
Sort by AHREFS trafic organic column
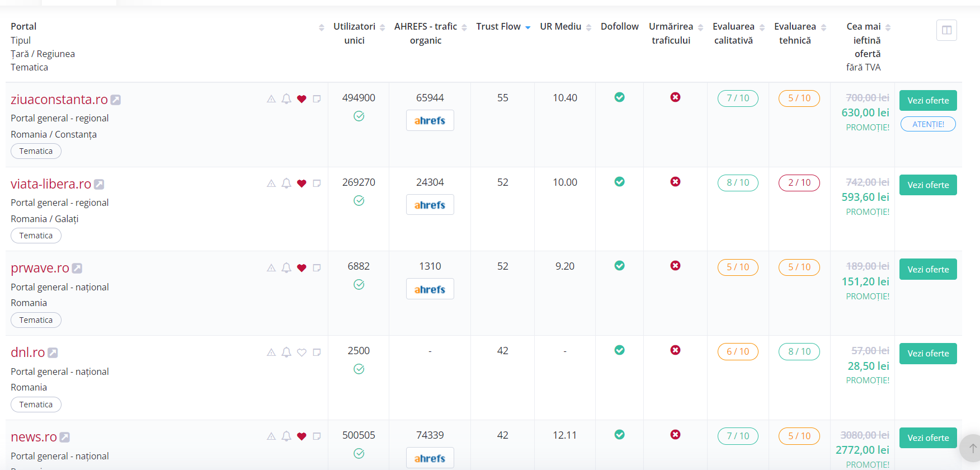[464, 27]
